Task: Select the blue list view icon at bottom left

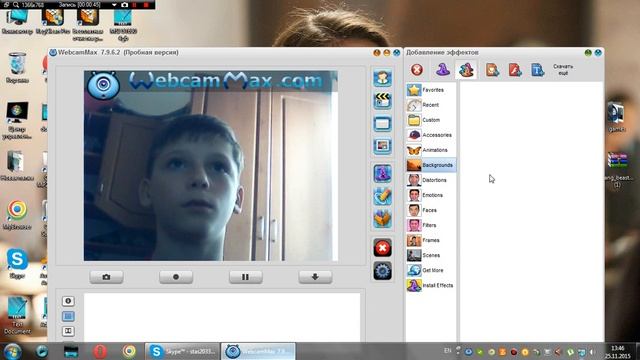Action: click(68, 316)
